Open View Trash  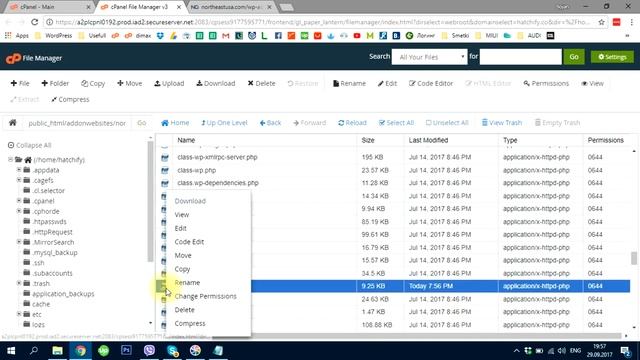point(502,123)
